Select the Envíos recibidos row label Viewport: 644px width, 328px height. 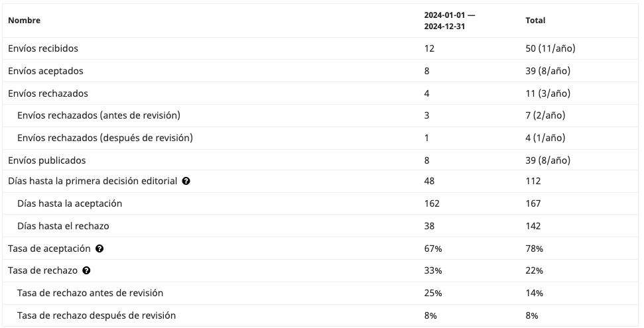click(43, 48)
